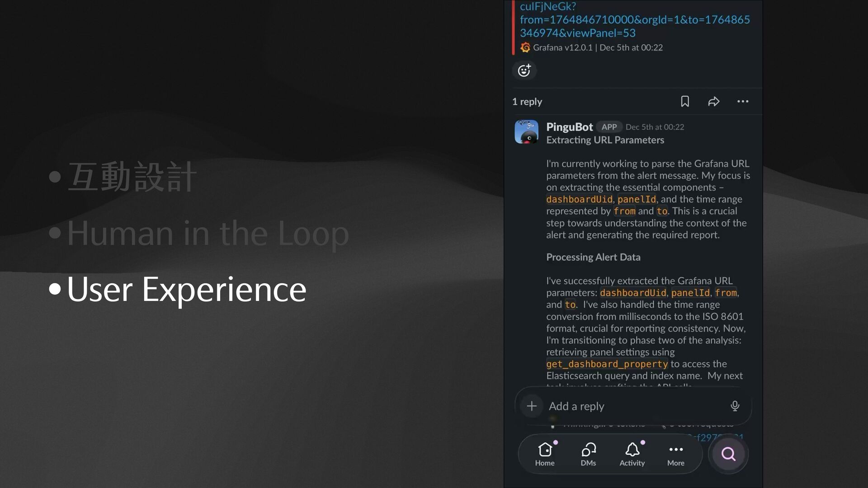Click the get_dashboard_property code snippet
The width and height of the screenshot is (868, 488).
(607, 364)
